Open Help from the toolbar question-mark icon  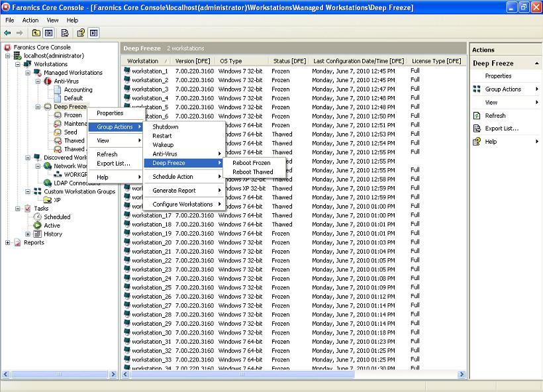(81, 33)
